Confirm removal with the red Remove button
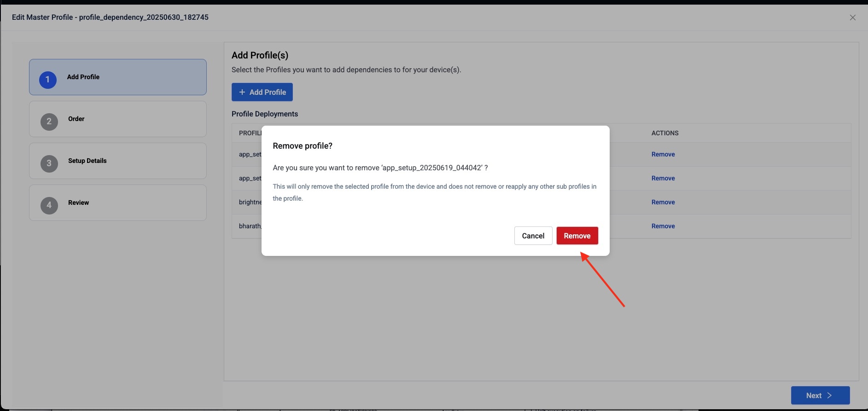868x411 pixels. coord(577,236)
